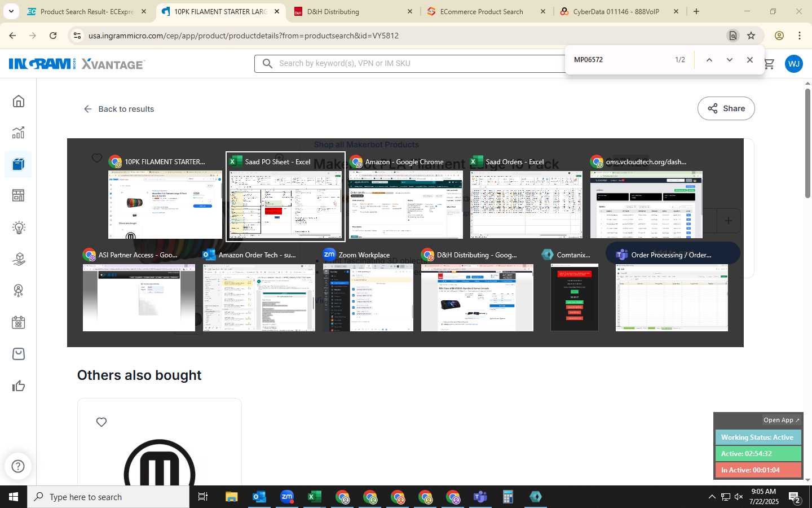Open the help question mark icon
Screen dimensions: 812x508
tap(18, 466)
